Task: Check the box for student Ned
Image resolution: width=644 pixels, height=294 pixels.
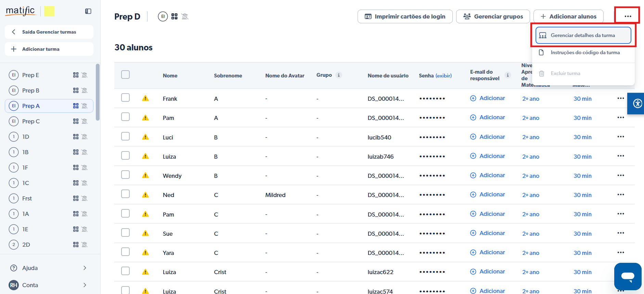Action: pyautogui.click(x=126, y=194)
